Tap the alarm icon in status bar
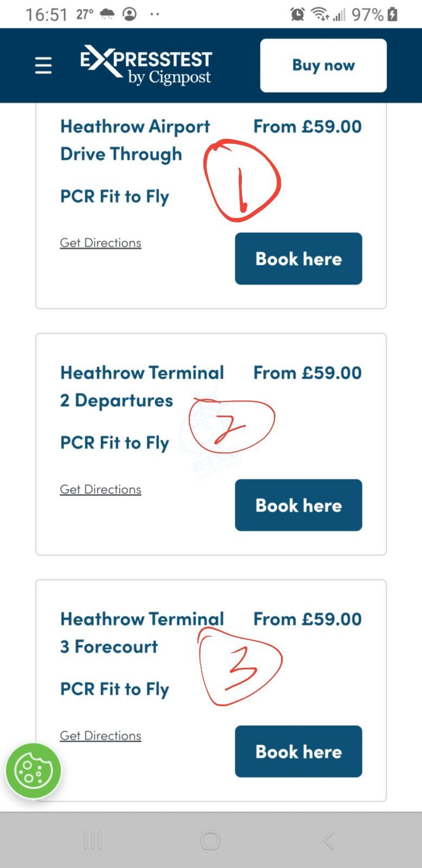The height and width of the screenshot is (868, 422). pos(297,15)
